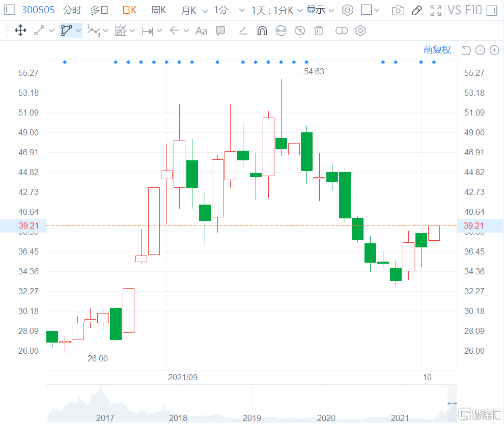The height and width of the screenshot is (424, 504).
Task: Click the layout square icon
Action: tap(367, 10)
